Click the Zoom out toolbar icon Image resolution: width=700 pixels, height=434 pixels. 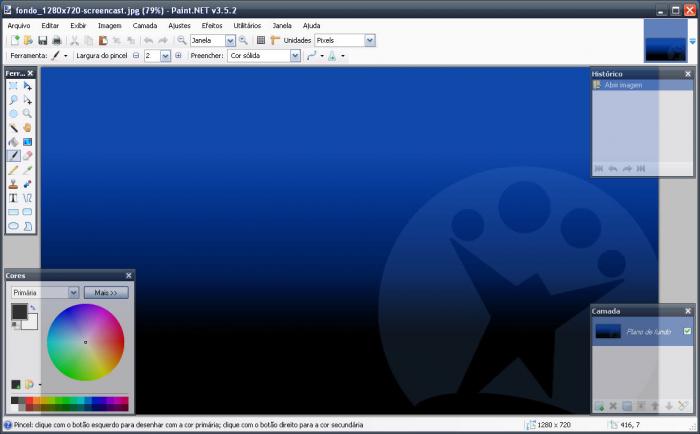181,40
